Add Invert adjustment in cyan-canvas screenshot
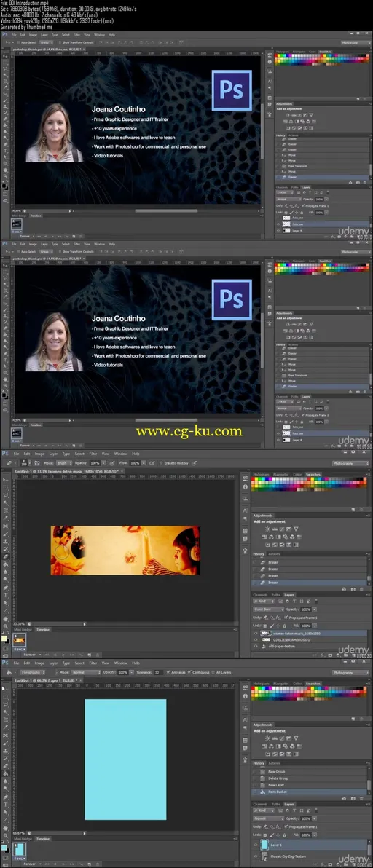Viewport: 373px width, 868px height. pyautogui.click(x=267, y=754)
